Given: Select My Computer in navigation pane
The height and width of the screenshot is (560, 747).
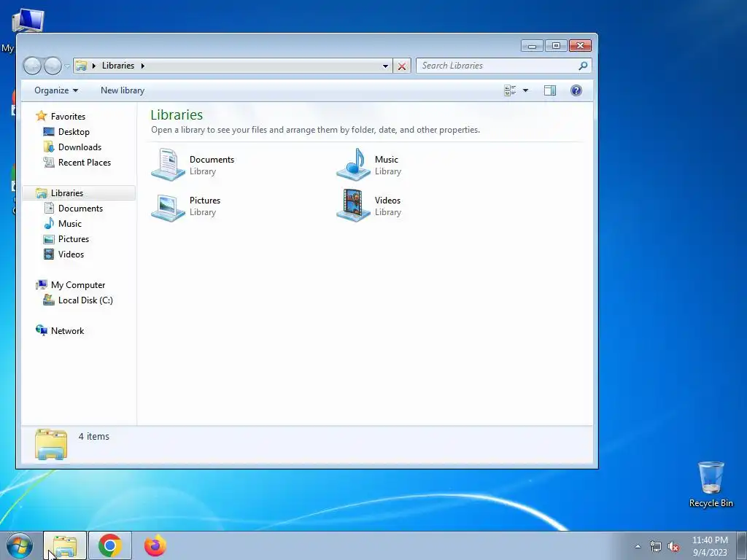Looking at the screenshot, I should pyautogui.click(x=77, y=285).
